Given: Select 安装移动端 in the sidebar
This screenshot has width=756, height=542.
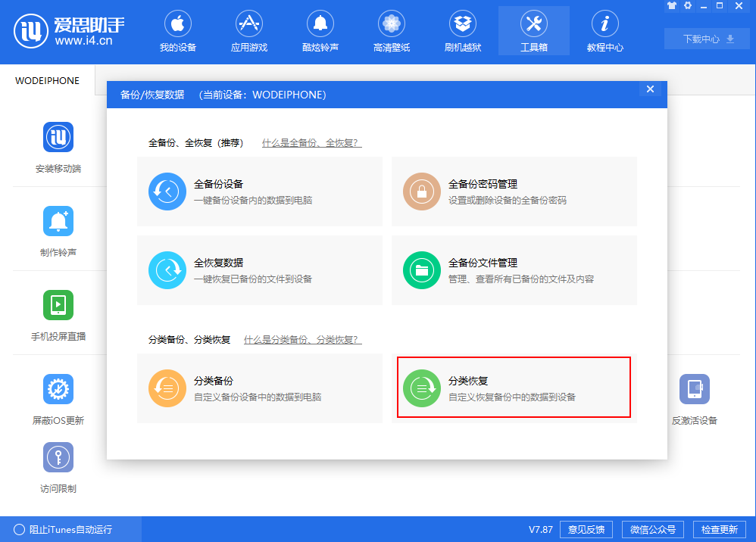Looking at the screenshot, I should [58, 148].
